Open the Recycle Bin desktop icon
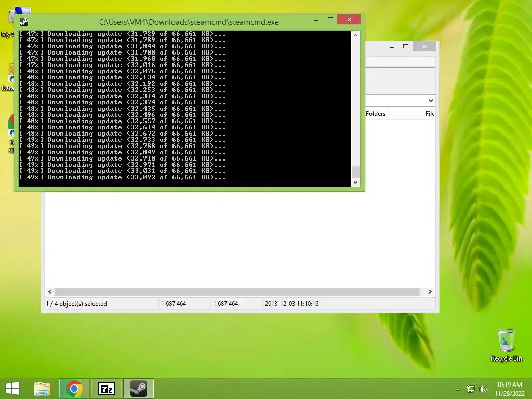 pyautogui.click(x=506, y=345)
